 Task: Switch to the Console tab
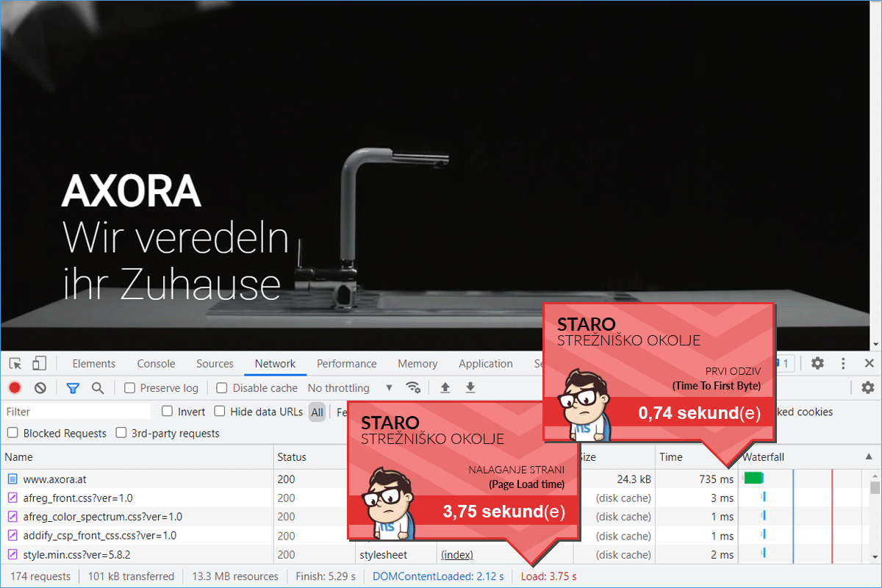(x=157, y=364)
